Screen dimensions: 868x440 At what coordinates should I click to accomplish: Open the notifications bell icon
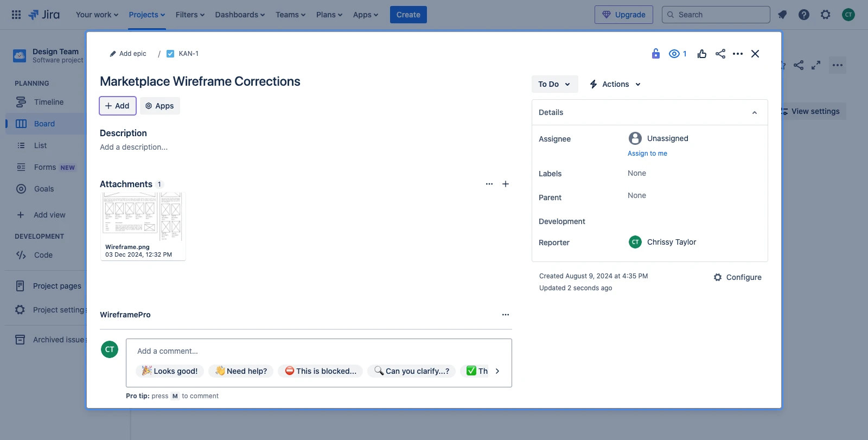pos(782,15)
